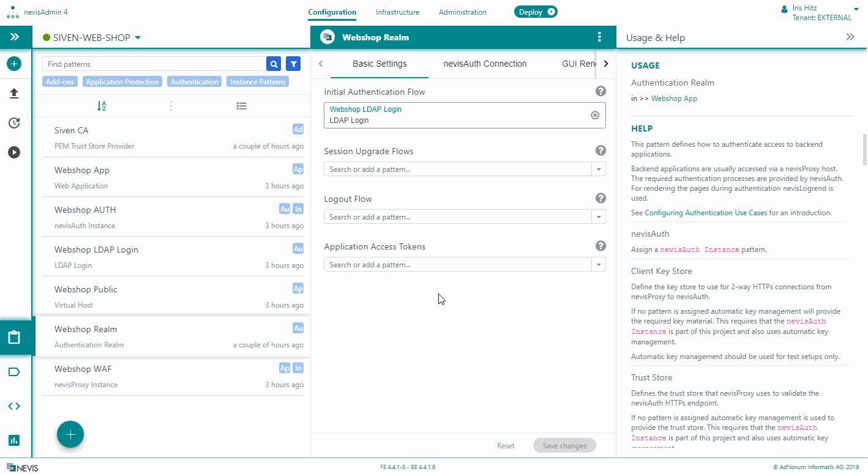Open Webshop Realm three-dot options menu
The width and height of the screenshot is (868, 474).
click(599, 37)
